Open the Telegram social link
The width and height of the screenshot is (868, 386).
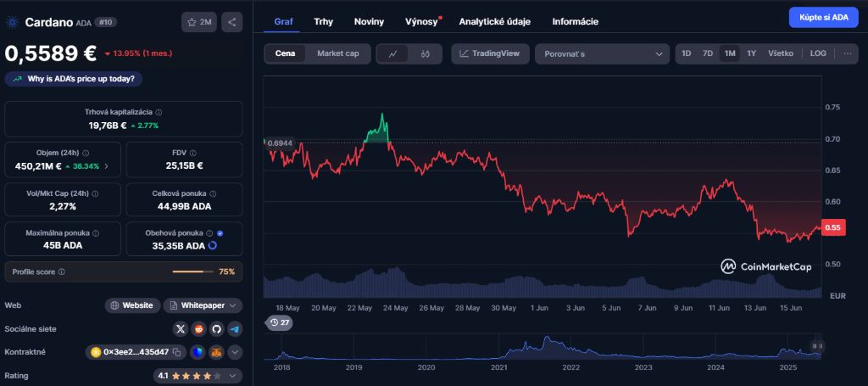pyautogui.click(x=235, y=328)
